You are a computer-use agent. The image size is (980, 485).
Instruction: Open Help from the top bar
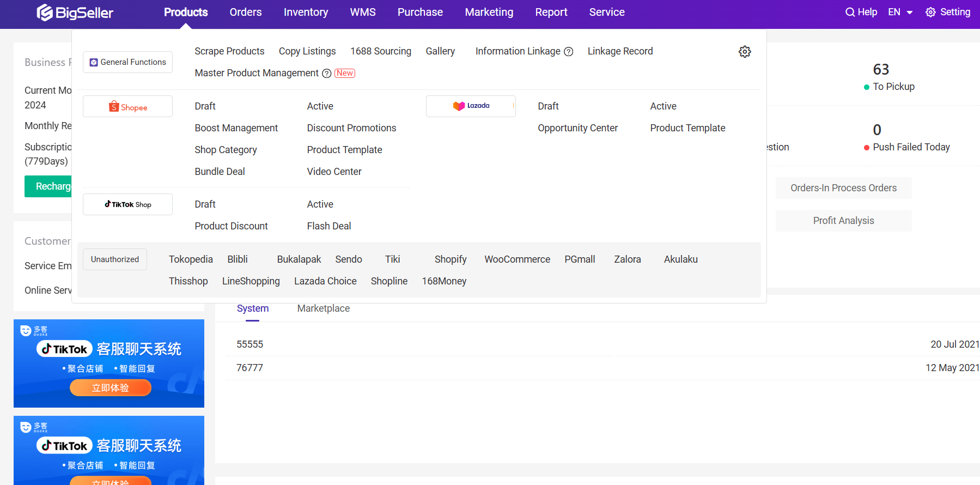[861, 12]
